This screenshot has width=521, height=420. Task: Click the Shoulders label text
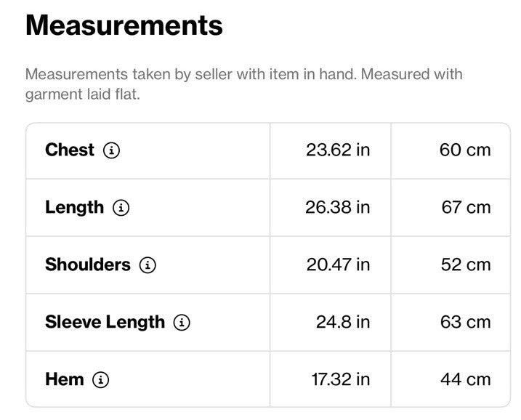88,264
